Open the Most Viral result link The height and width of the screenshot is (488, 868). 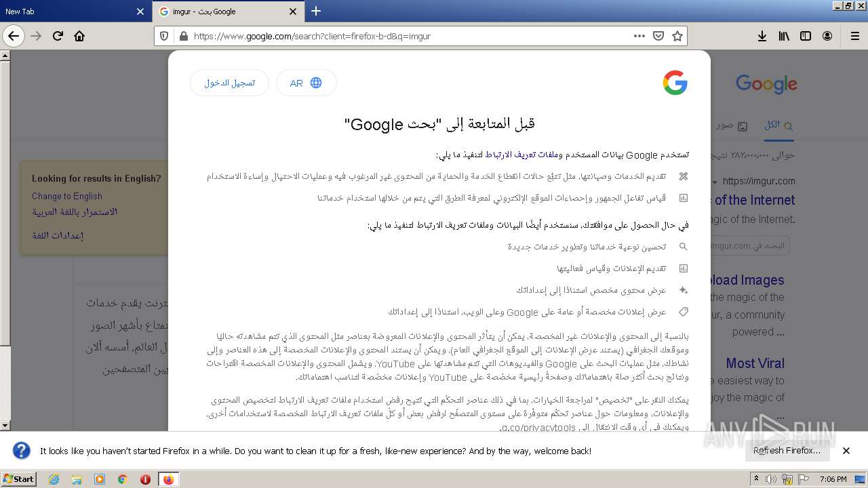755,363
